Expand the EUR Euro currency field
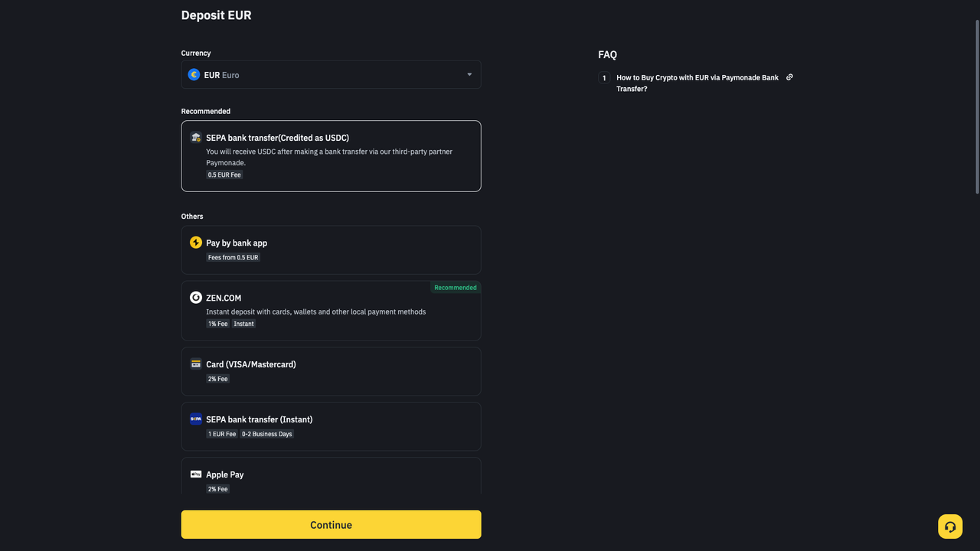Screen dimensions: 980x551 coord(331,74)
